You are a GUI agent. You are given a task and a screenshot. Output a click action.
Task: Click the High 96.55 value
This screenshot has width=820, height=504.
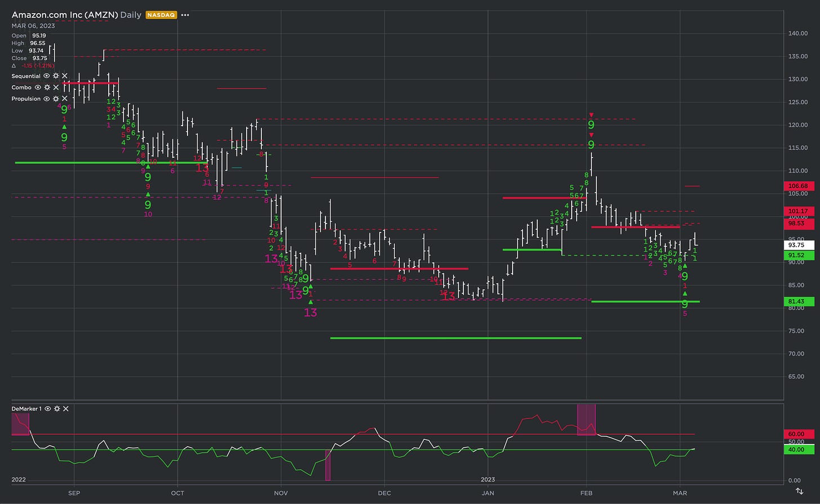[x=38, y=43]
